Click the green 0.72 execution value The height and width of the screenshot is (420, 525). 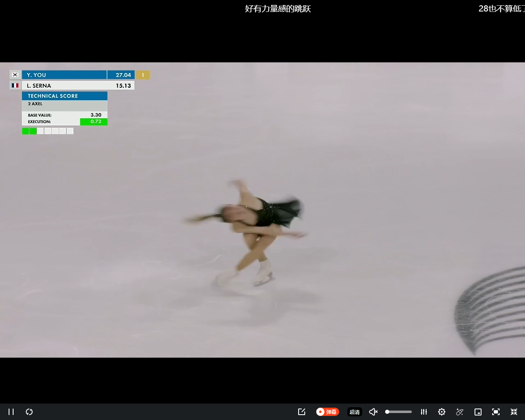coord(94,121)
